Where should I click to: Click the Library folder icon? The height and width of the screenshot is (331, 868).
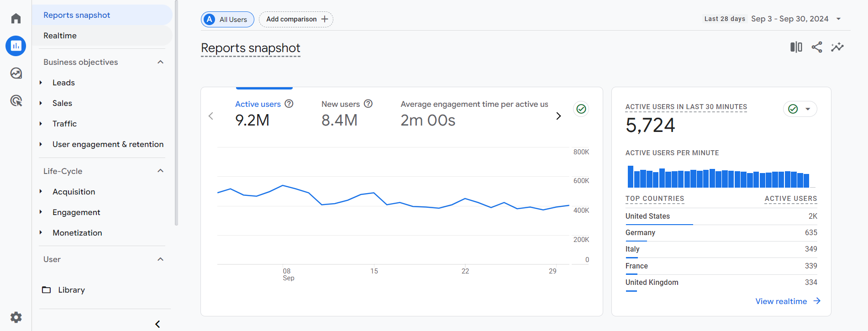[x=47, y=290]
